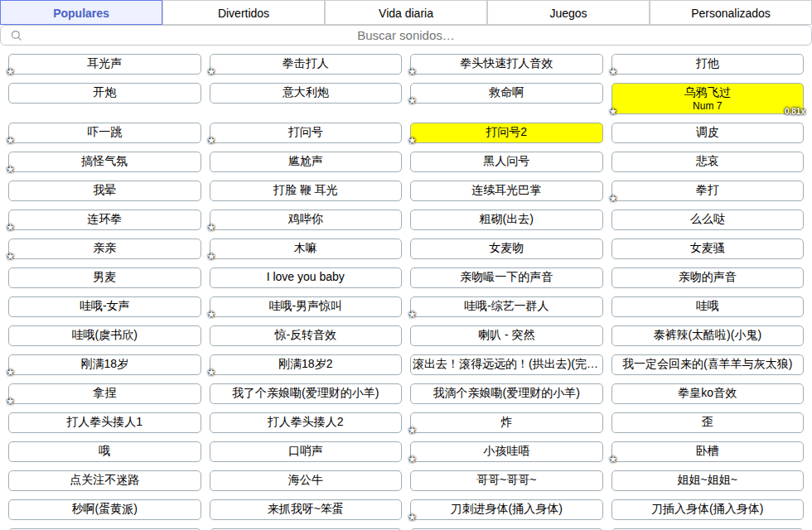Click the magnifying glass search icon

click(x=17, y=36)
